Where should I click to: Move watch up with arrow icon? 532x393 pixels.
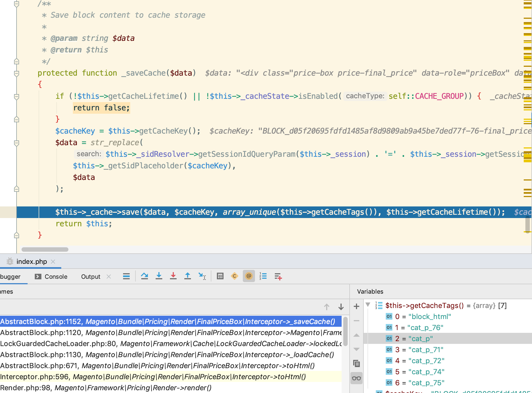pos(357,335)
